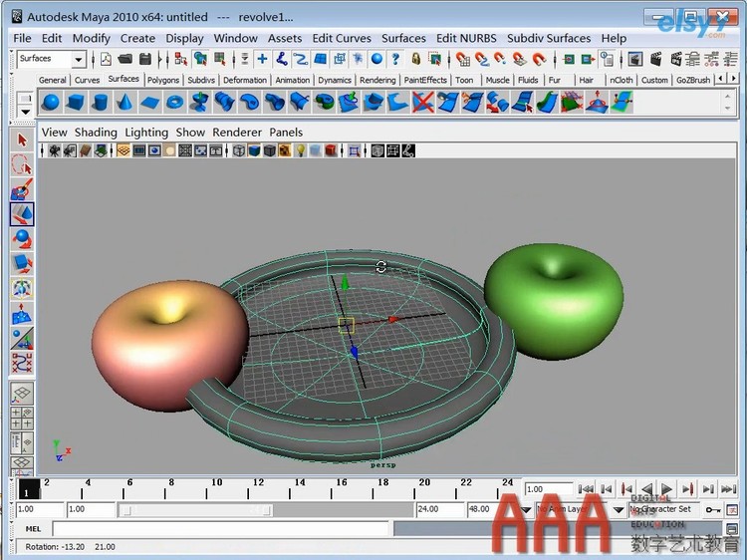Go to end of playback range
The height and width of the screenshot is (560, 747).
(728, 489)
